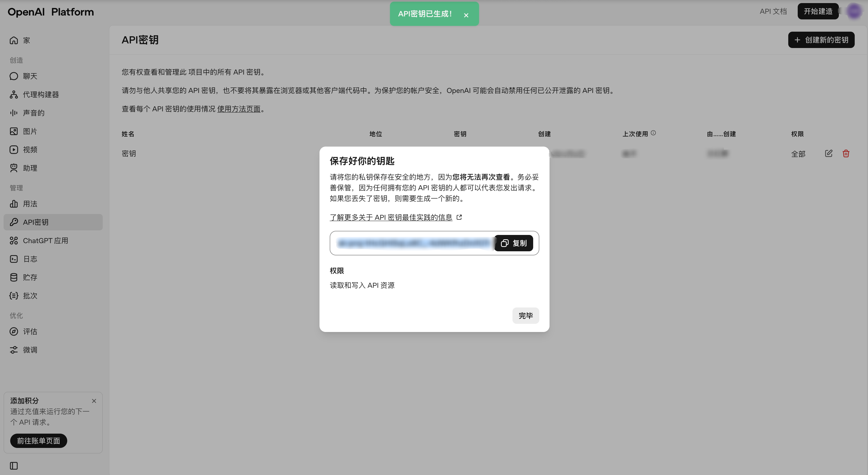Open the 聊天 section in the sidebar
868x475 pixels.
(x=30, y=76)
